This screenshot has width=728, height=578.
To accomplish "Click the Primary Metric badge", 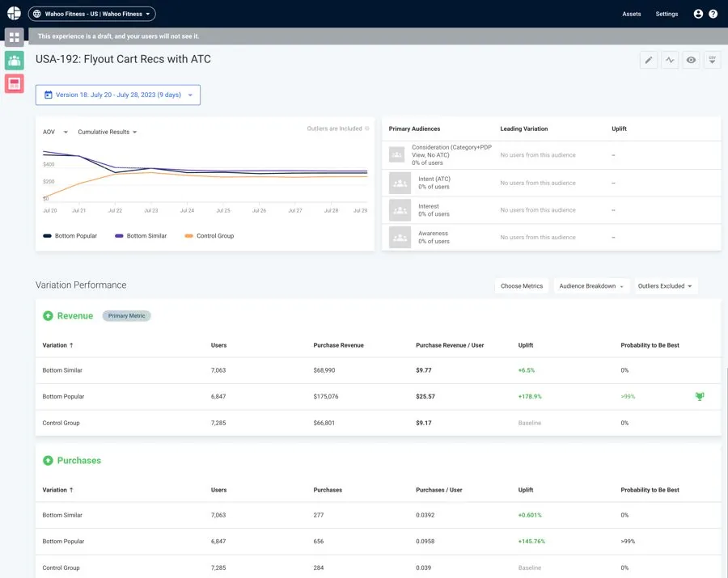I will 126,316.
